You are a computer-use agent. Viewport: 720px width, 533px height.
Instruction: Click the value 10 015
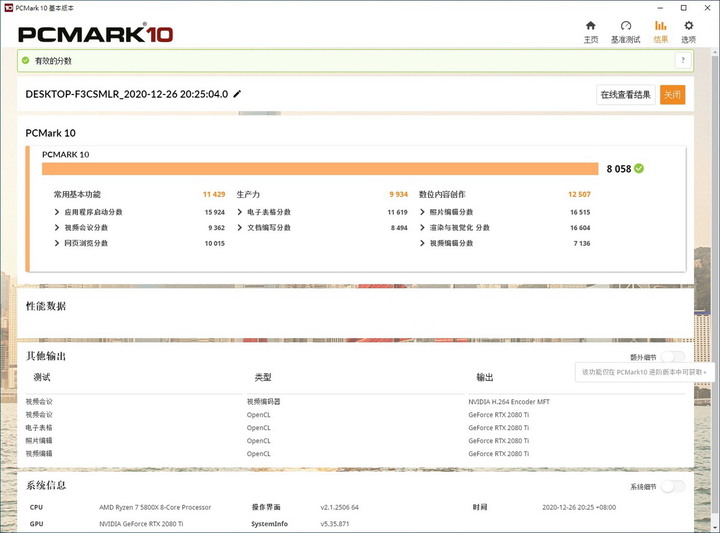pos(215,243)
